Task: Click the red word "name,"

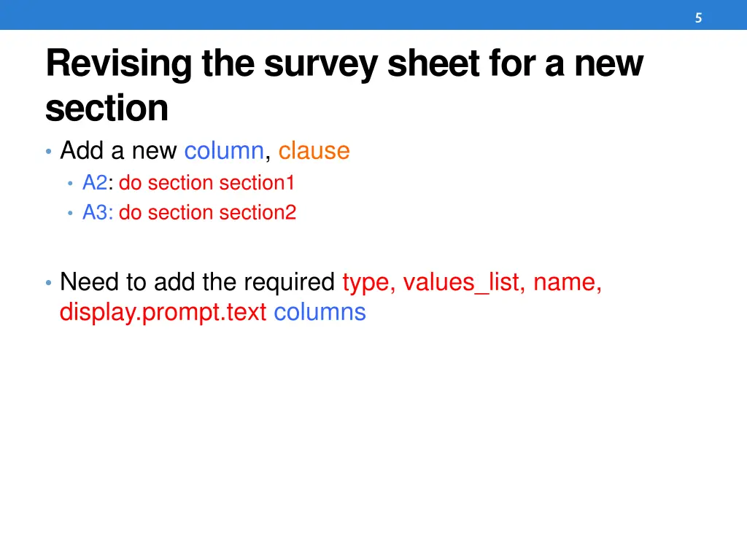Action: (x=568, y=281)
